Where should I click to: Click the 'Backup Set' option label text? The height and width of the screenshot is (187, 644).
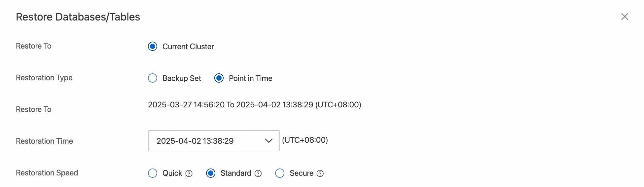(182, 78)
